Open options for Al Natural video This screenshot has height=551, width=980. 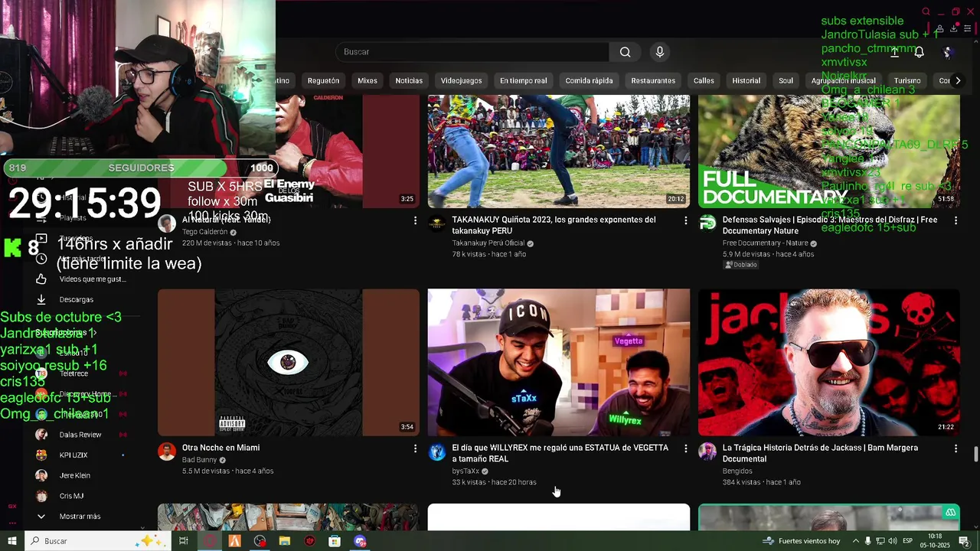pyautogui.click(x=416, y=220)
